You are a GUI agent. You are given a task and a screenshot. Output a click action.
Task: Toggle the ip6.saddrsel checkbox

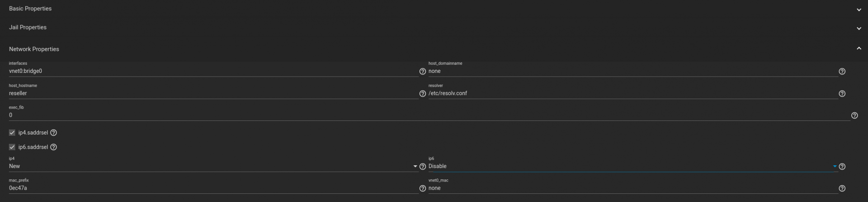tap(12, 147)
